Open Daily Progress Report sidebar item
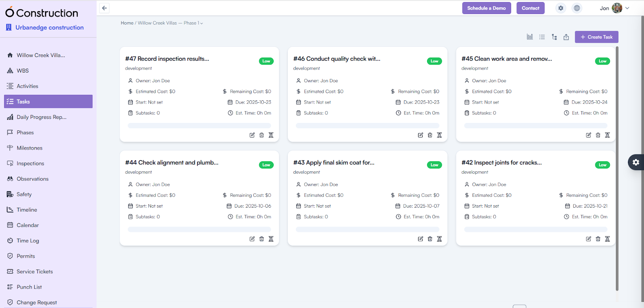 pyautogui.click(x=48, y=117)
